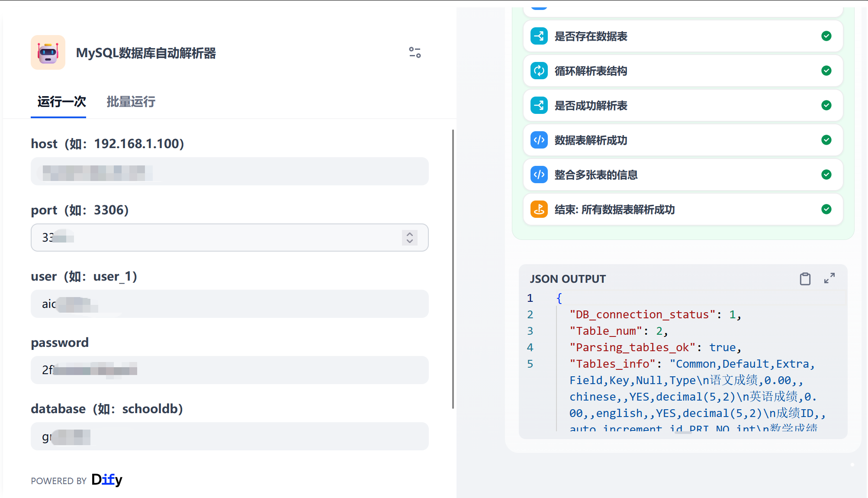Click the MySQL parser robot app icon
This screenshot has width=868, height=498.
[x=48, y=52]
